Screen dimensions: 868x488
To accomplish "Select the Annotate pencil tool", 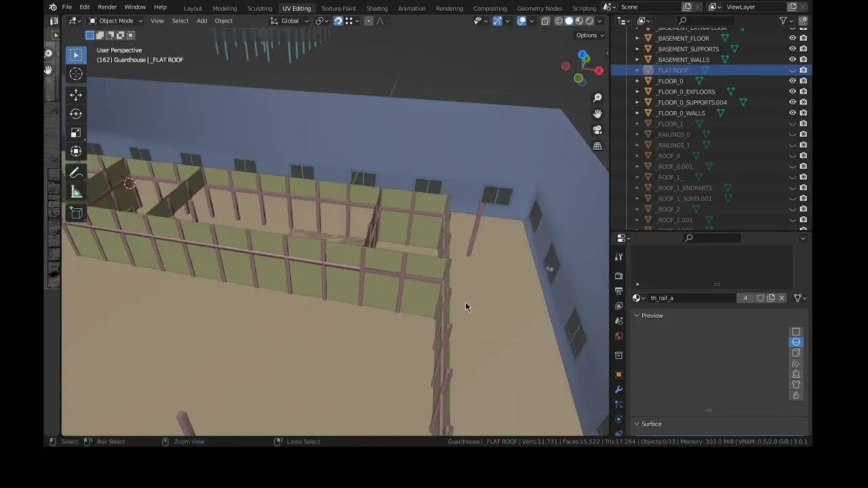I will click(x=76, y=174).
